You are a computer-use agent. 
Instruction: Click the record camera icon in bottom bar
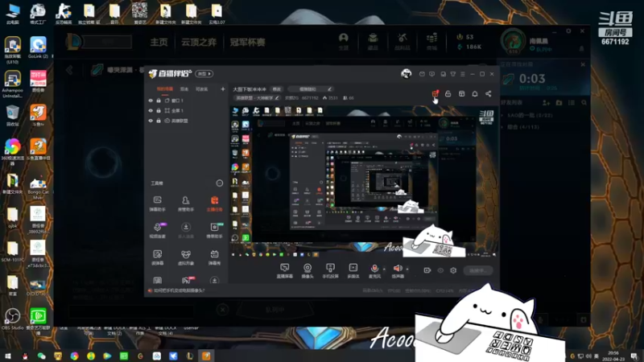pyautogui.click(x=427, y=270)
